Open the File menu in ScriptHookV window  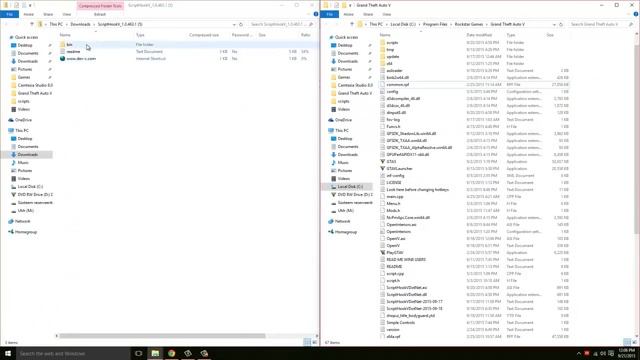click(x=9, y=14)
